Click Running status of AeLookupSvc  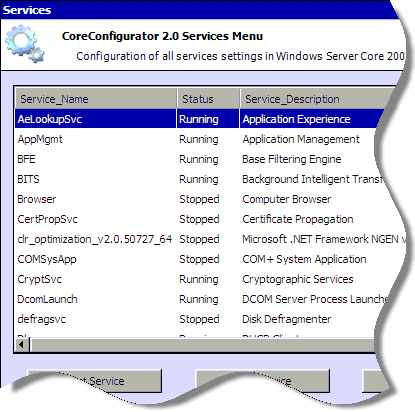pyautogui.click(x=199, y=119)
